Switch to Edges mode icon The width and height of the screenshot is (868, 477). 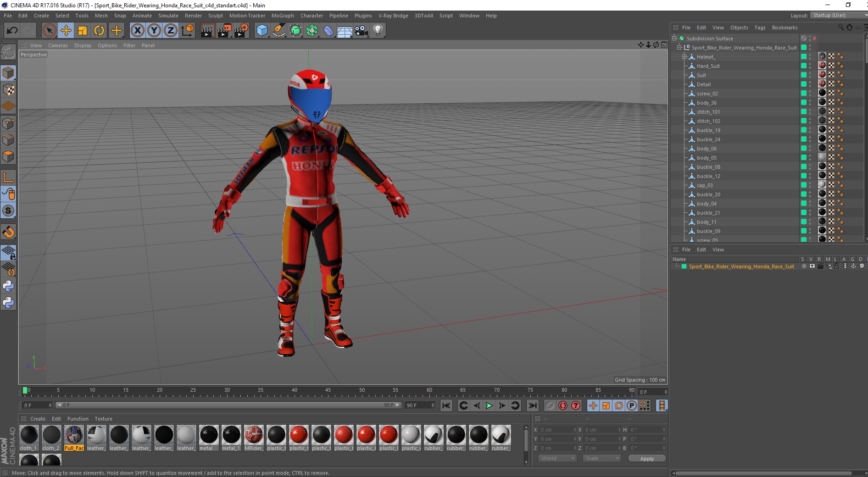(x=8, y=140)
